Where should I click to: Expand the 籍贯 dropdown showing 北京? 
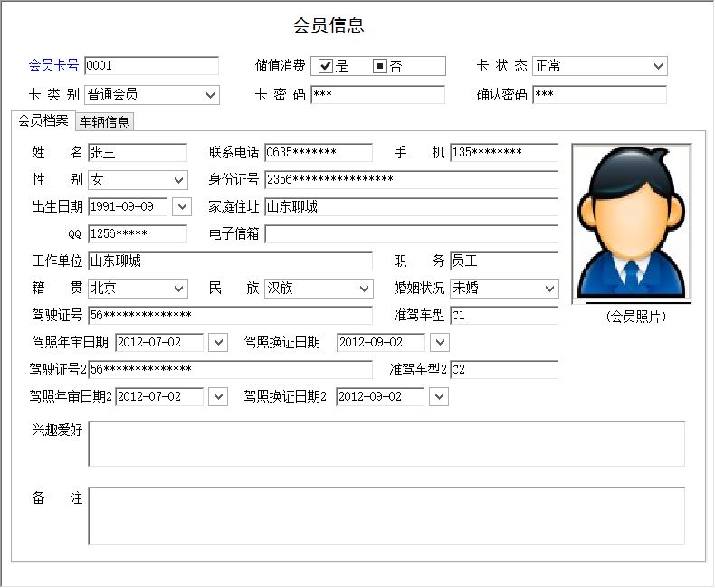tap(178, 289)
